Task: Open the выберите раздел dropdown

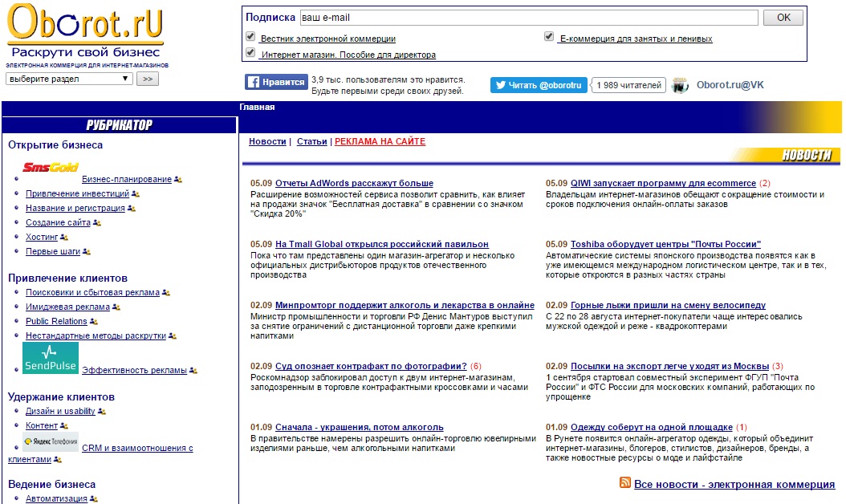Action: click(x=69, y=79)
